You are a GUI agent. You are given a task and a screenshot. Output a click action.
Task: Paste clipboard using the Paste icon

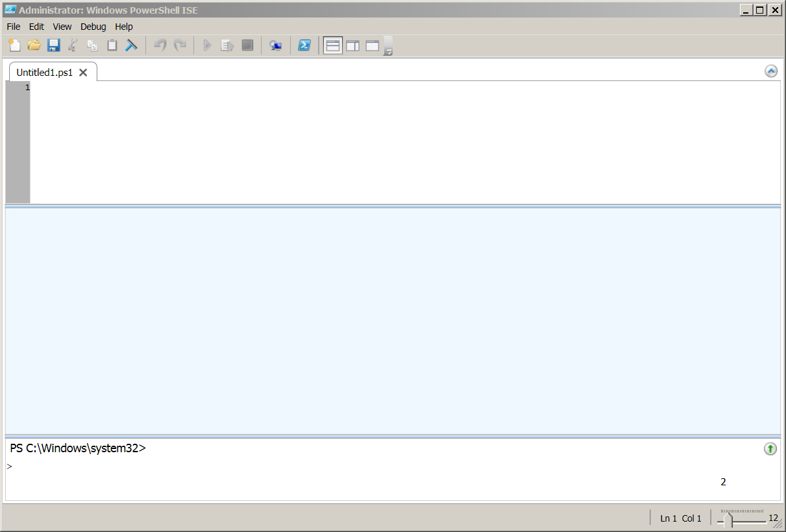(x=112, y=45)
